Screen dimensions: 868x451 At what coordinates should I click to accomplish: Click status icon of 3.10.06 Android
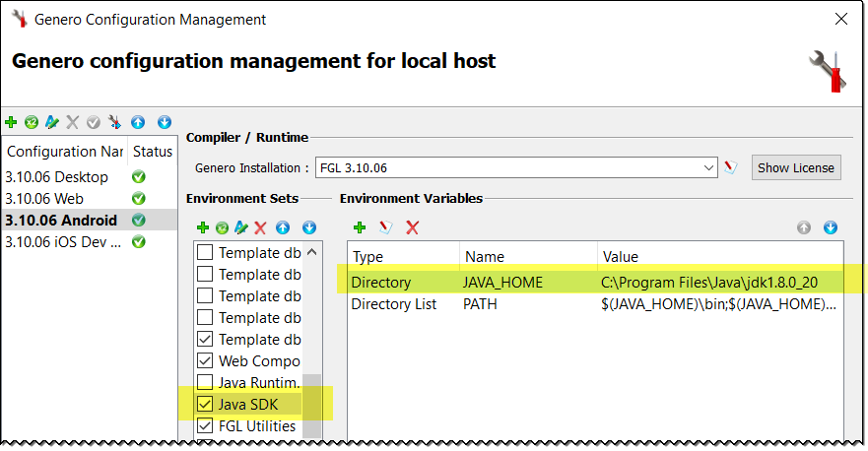(x=138, y=221)
